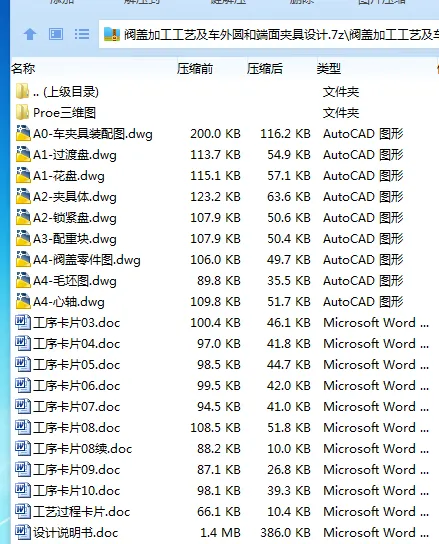Sort by the 压缩后 column header
The height and width of the screenshot is (544, 439).
point(265,68)
